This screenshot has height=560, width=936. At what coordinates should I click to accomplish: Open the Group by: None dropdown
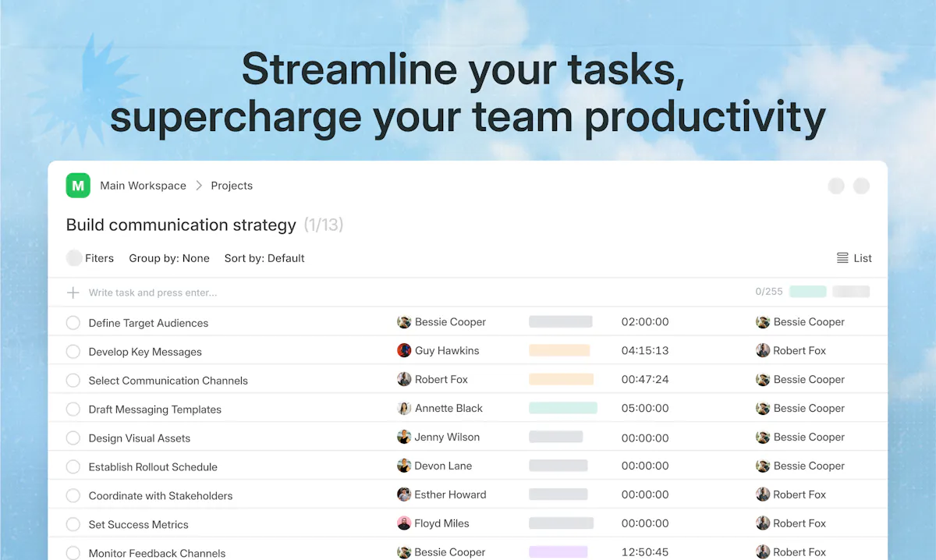[169, 258]
